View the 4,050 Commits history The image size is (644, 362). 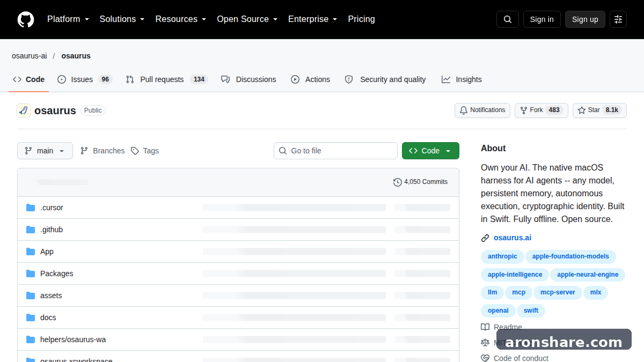[x=420, y=182]
